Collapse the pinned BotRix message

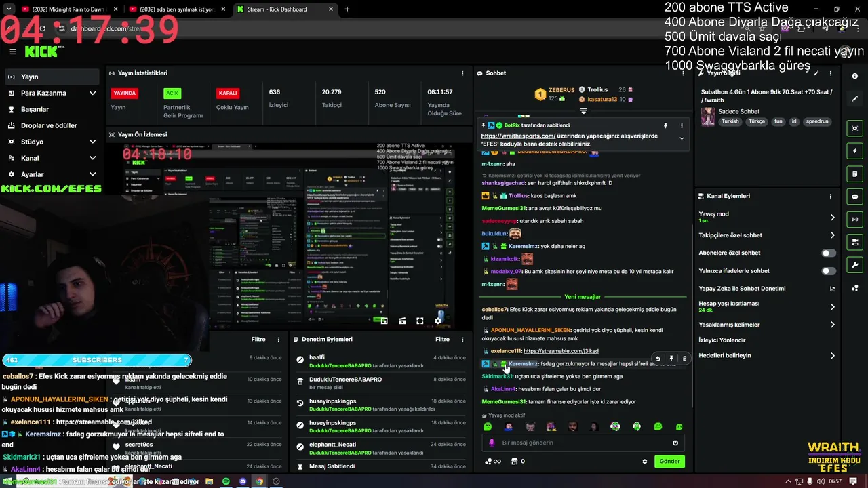[682, 138]
